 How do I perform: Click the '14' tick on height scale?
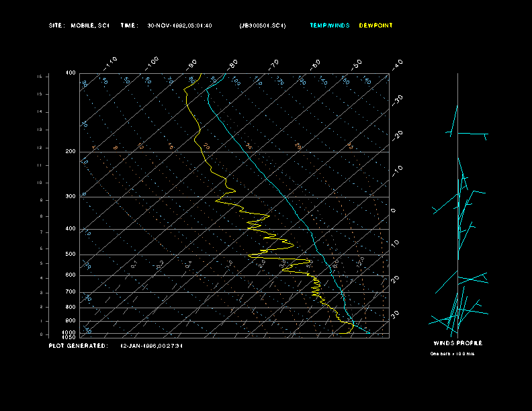tap(40, 112)
